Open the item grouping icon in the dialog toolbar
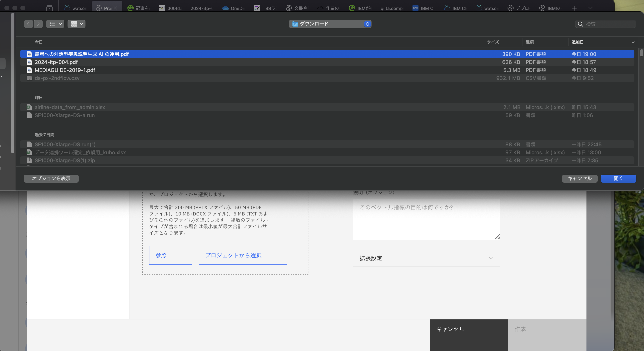 [74, 24]
